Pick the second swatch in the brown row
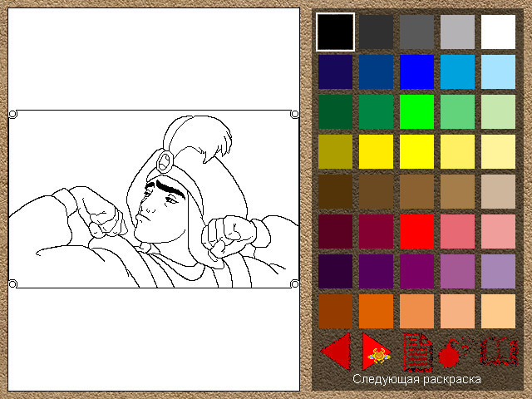The height and width of the screenshot is (399, 532). point(376,192)
